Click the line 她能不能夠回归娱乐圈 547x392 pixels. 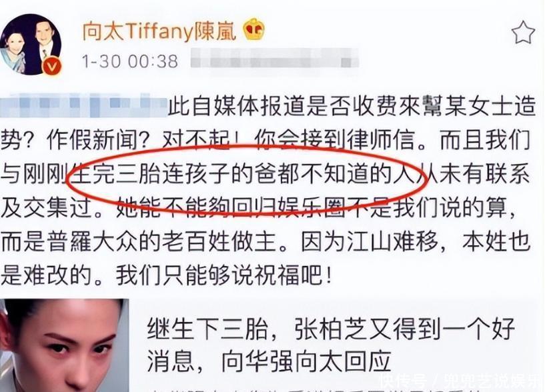coord(230,208)
